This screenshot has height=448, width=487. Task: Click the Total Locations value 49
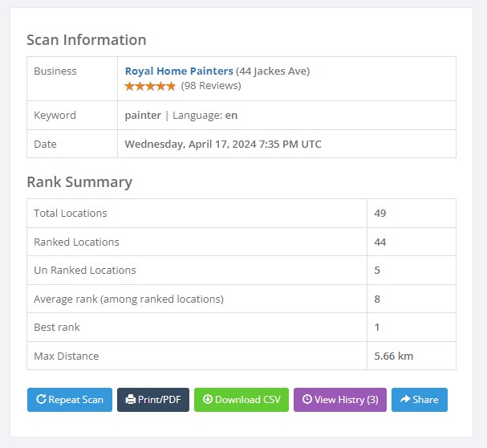tap(380, 213)
